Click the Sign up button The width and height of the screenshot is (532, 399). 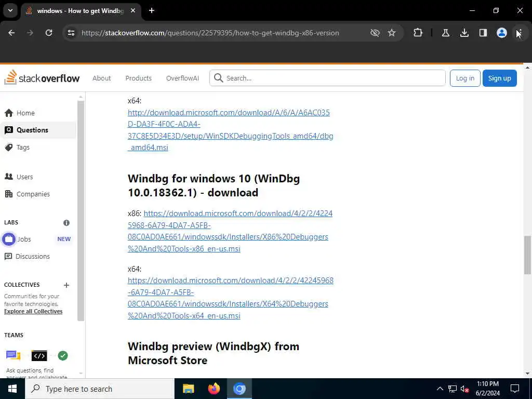pos(499,78)
